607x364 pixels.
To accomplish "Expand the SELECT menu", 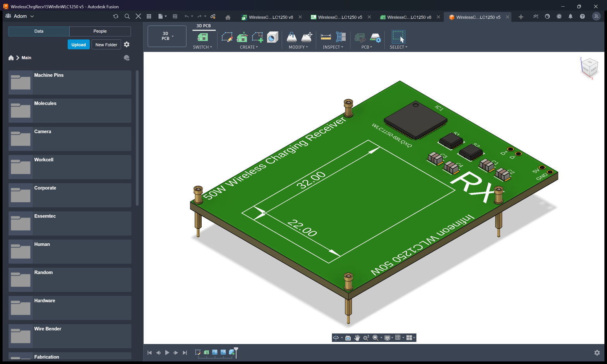I will pyautogui.click(x=398, y=47).
